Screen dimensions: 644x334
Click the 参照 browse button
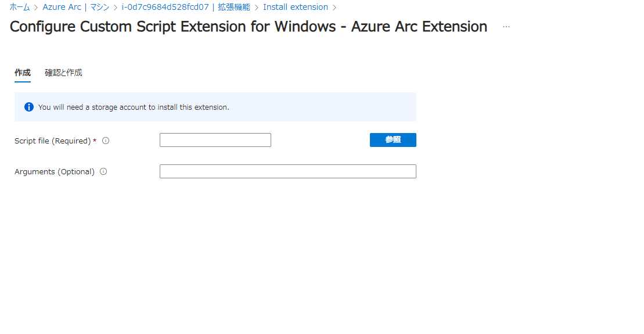(393, 140)
